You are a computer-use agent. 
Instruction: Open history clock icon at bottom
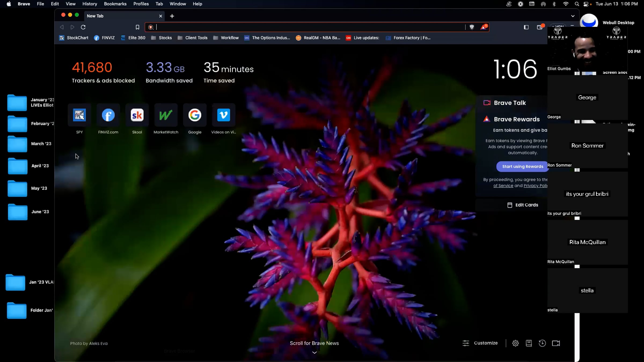coord(542,343)
